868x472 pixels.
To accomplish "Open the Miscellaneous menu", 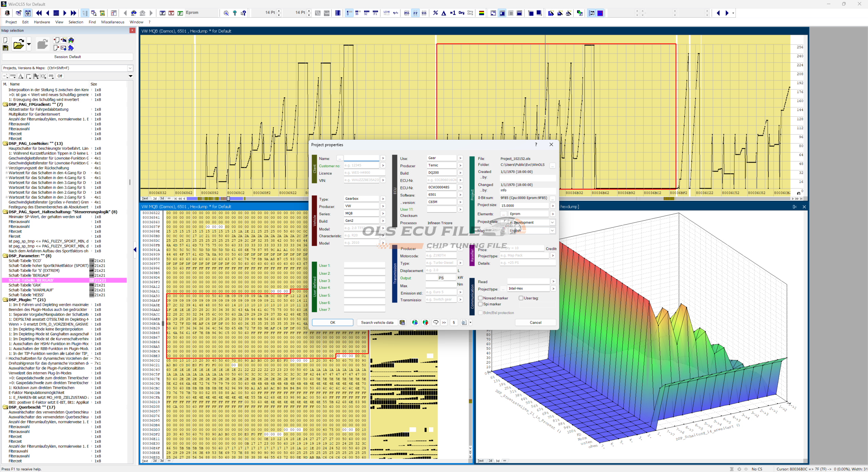I will (113, 22).
